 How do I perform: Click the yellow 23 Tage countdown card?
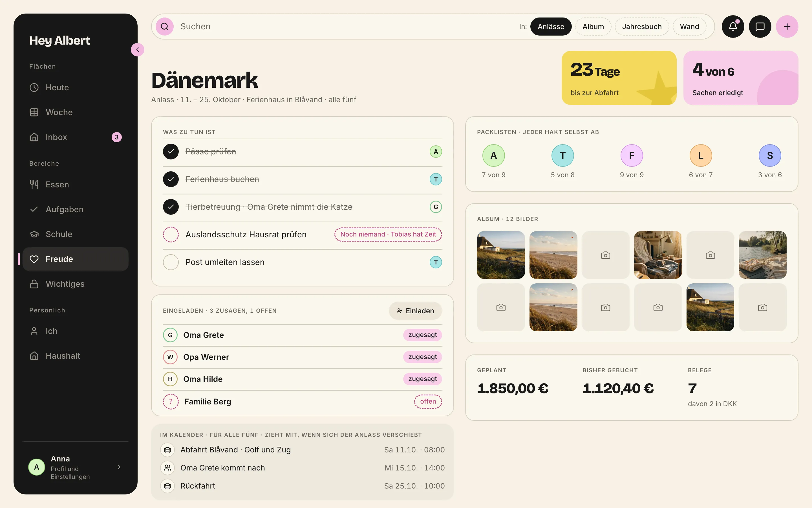pos(619,78)
